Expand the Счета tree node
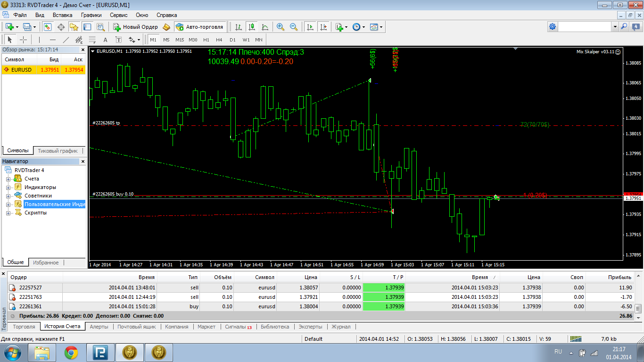 coord(8,179)
